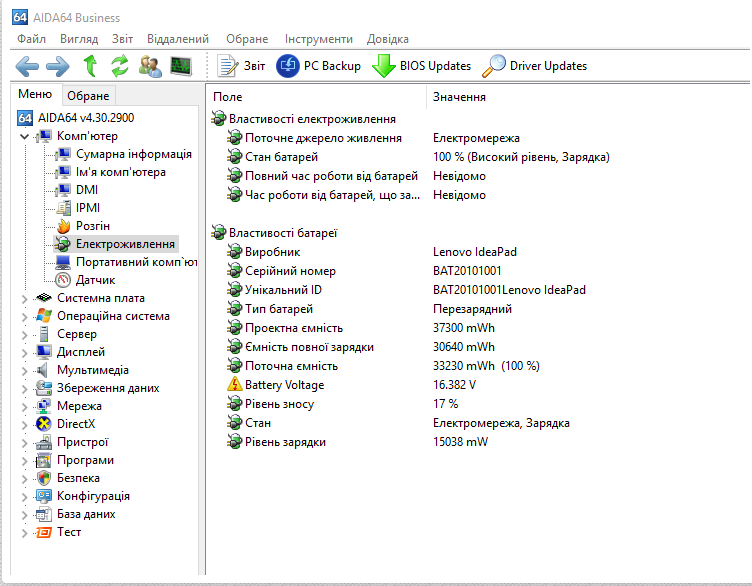Go up one level with green arrow
The image size is (752, 586).
pos(90,66)
